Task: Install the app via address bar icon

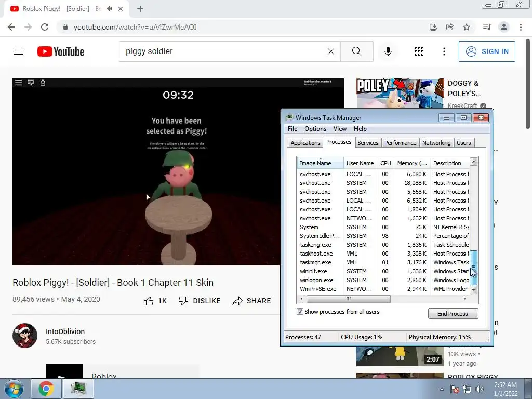Action: pyautogui.click(x=433, y=27)
